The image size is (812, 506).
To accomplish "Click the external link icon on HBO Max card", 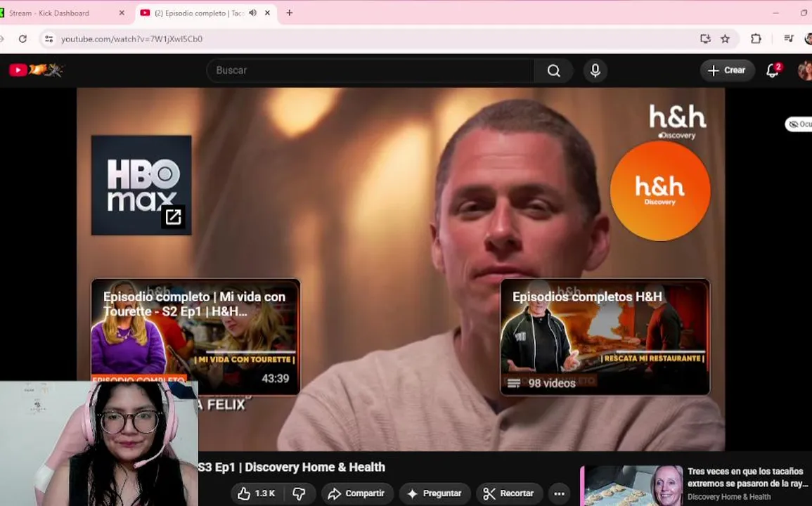I will click(173, 216).
